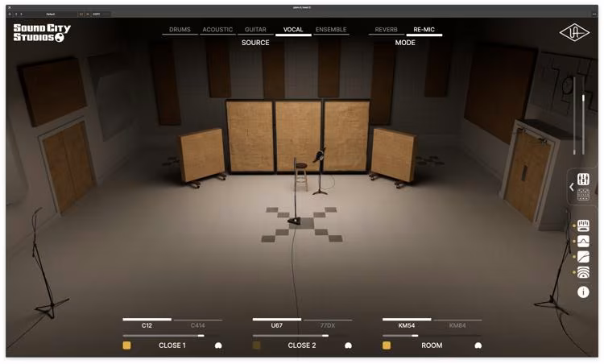Choose the C414 mic for CLOSE 1

(x=197, y=324)
